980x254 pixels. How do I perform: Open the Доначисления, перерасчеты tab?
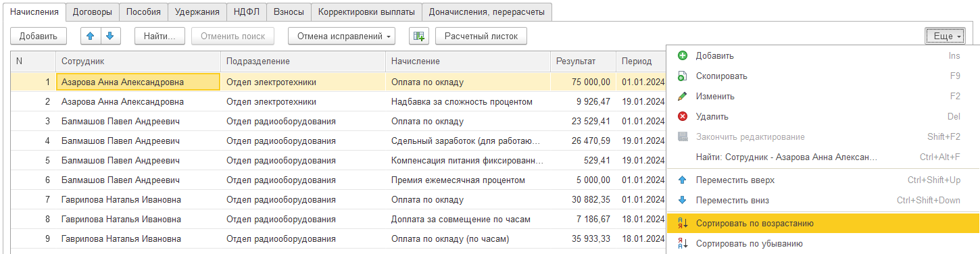487,11
